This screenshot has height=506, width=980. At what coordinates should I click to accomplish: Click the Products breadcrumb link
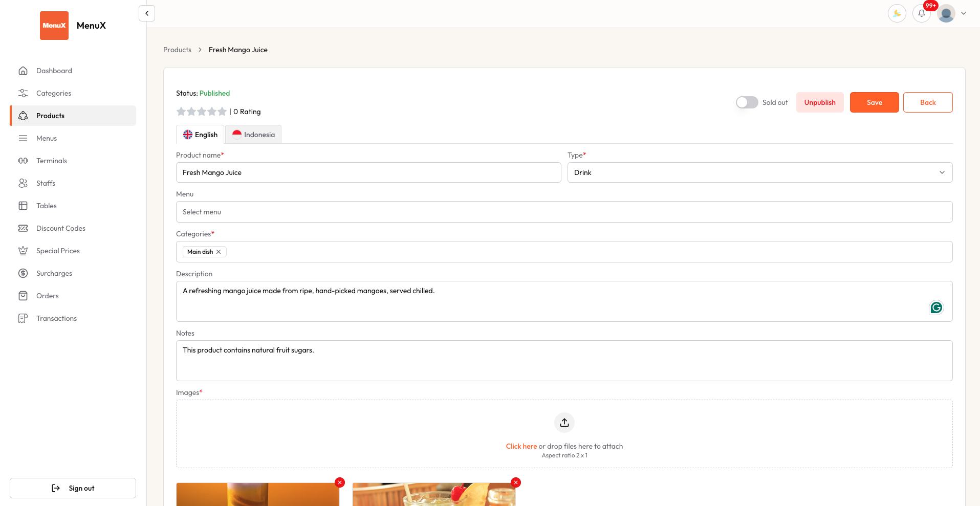177,50
